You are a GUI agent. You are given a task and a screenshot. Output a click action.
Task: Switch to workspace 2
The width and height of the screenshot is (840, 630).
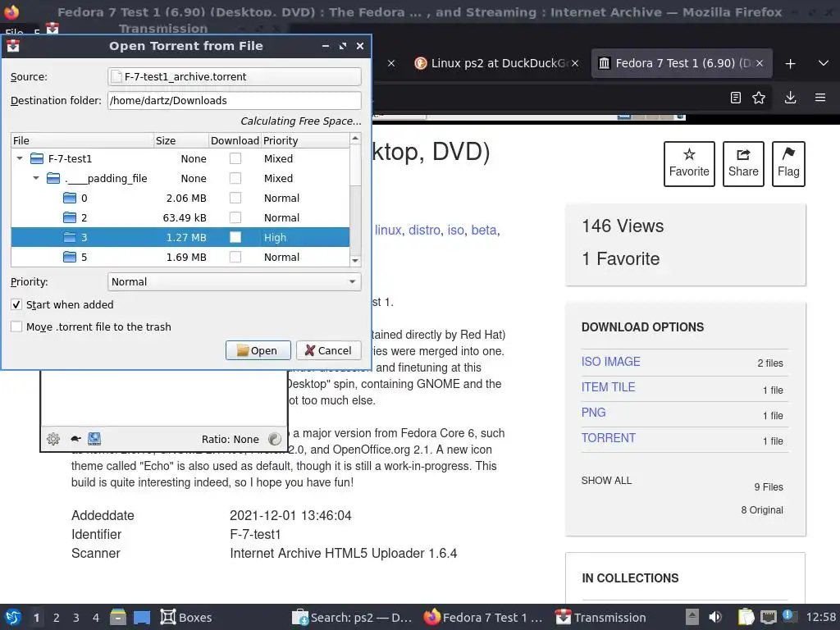57,618
